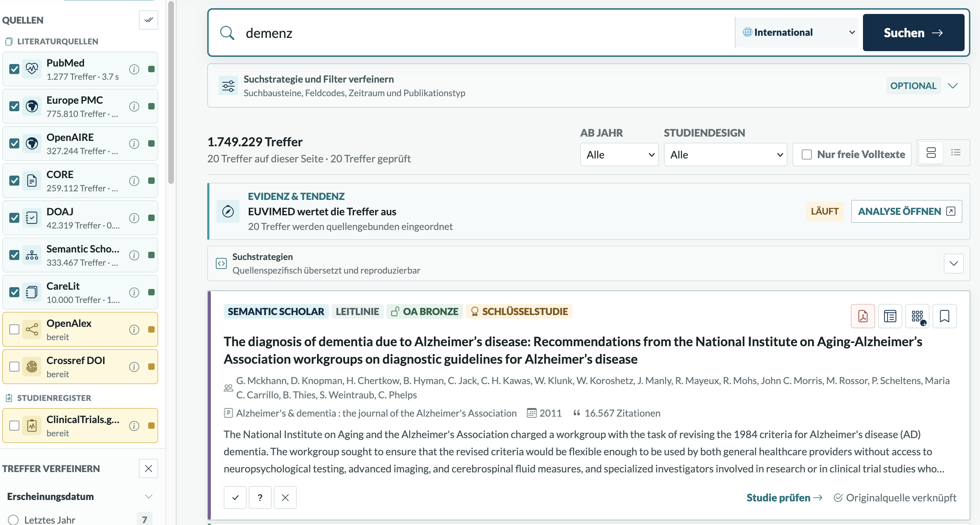This screenshot has width=980, height=525.
Task: Close the Treffer verfeinern panel
Action: coord(149,468)
